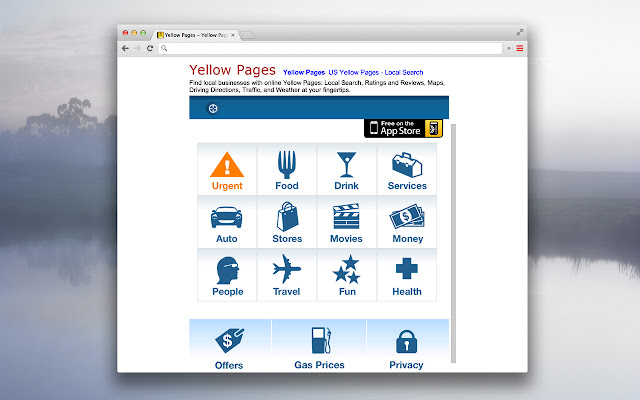Open the Urgent warning triangle category
The image size is (640, 400).
(227, 169)
